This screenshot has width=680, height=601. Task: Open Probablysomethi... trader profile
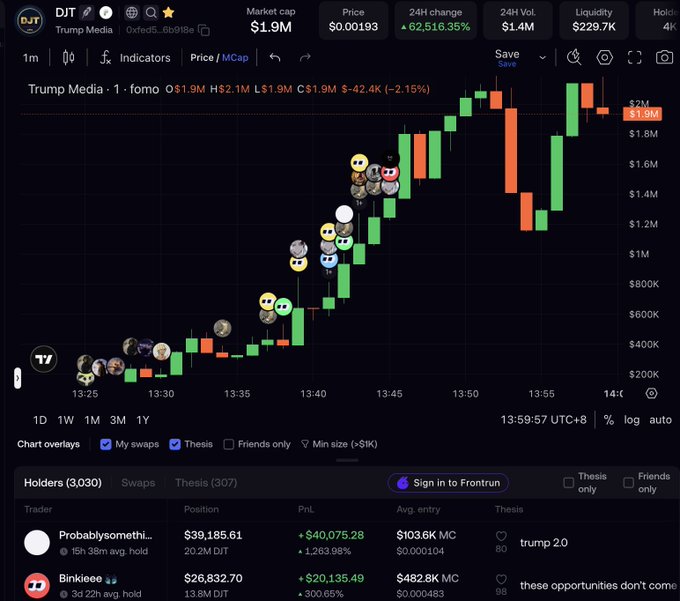pos(105,535)
